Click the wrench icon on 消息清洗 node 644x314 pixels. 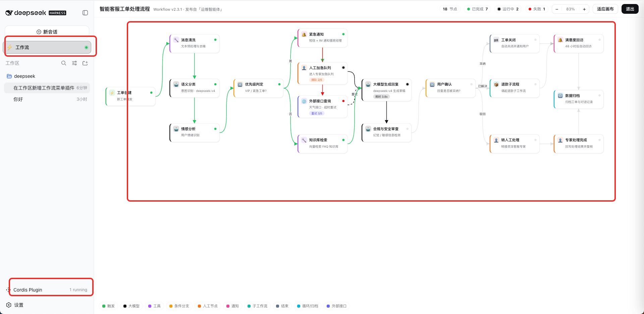click(176, 40)
